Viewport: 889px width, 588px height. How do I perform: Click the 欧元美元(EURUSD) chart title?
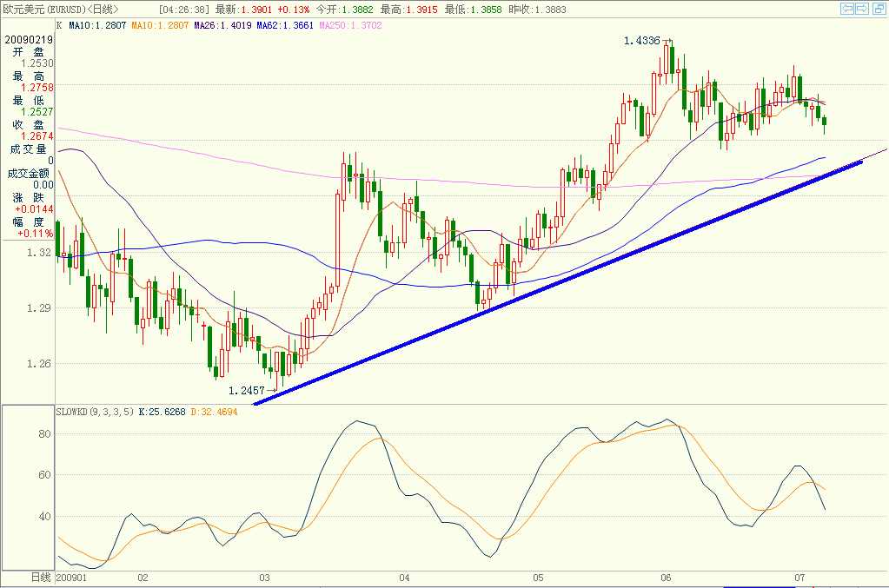(x=45, y=10)
